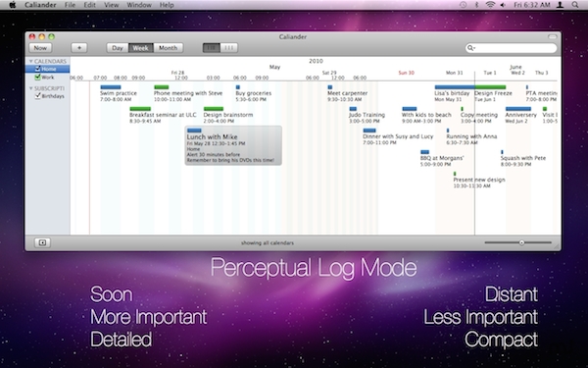Select Dinner with Susy and Lucy event
This screenshot has width=588, height=368.
(398, 137)
